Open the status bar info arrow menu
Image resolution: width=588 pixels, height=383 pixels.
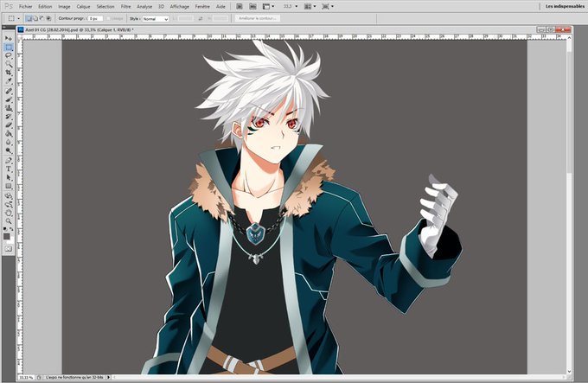click(x=109, y=377)
